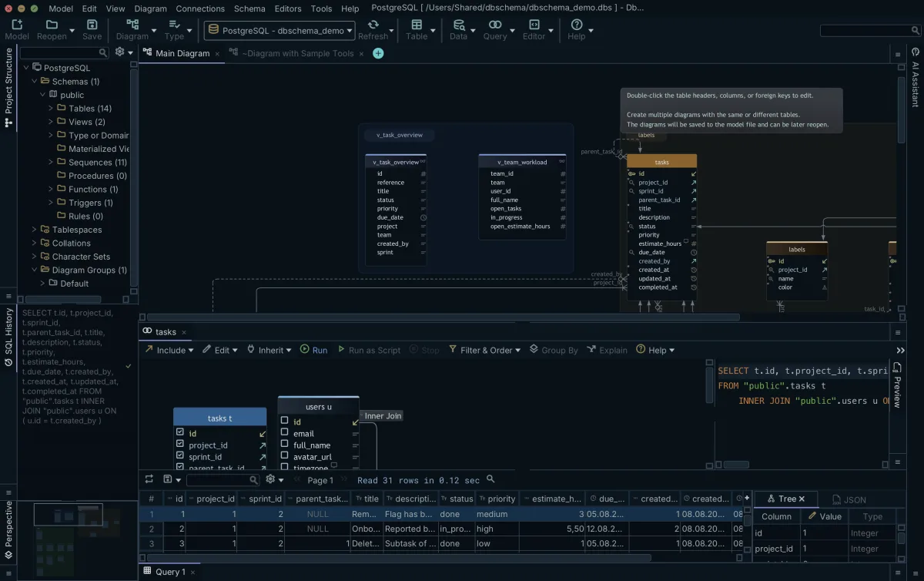Click the top-right search field
Screen dimensions: 924x581
pos(870,30)
